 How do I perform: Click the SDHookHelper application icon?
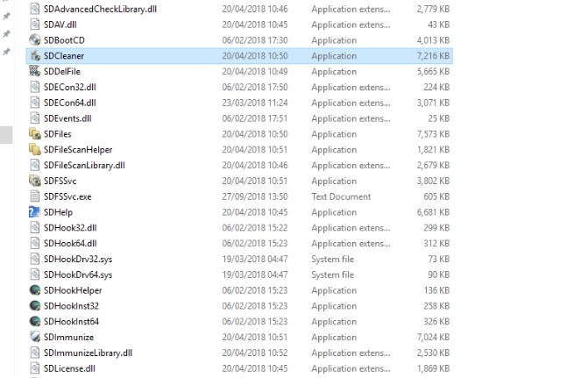(35, 290)
